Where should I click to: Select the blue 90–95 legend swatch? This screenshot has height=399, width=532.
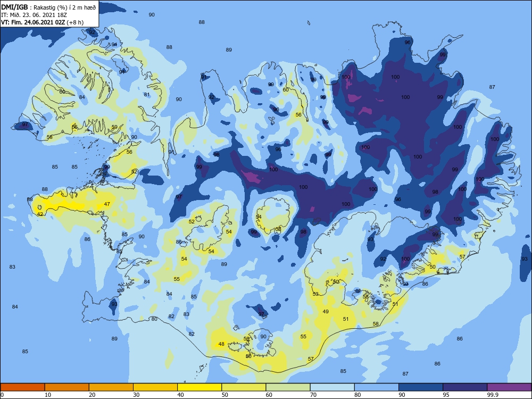(x=421, y=387)
